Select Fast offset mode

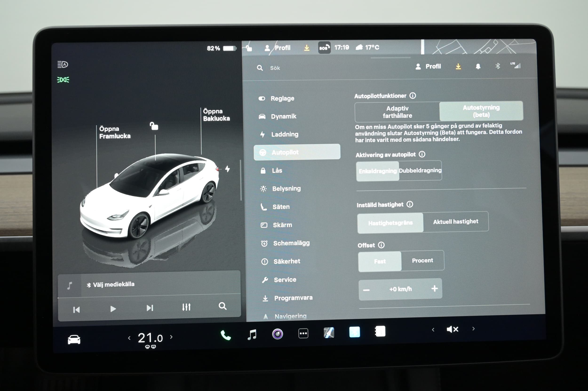tap(380, 261)
